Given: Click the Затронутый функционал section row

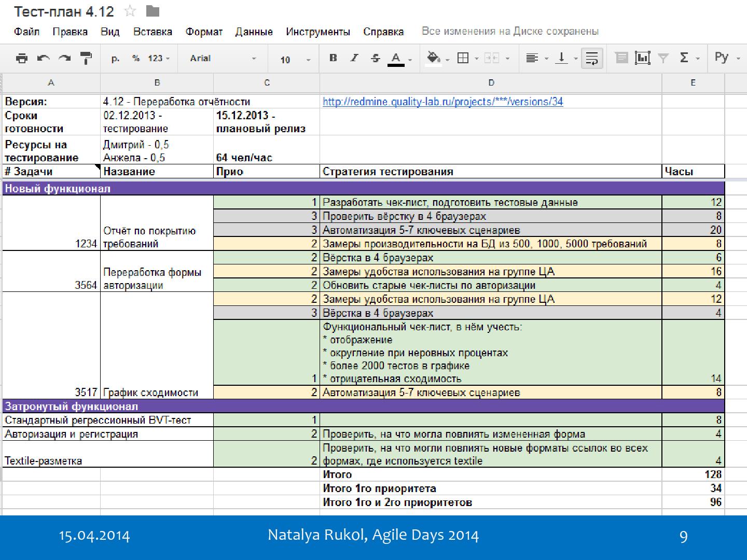Looking at the screenshot, I should 363,407.
